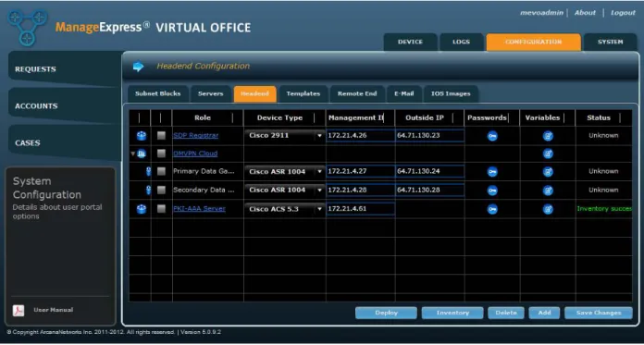Image resolution: width=644 pixels, height=345 pixels.
Task: Click the Inventory button
Action: tap(452, 313)
